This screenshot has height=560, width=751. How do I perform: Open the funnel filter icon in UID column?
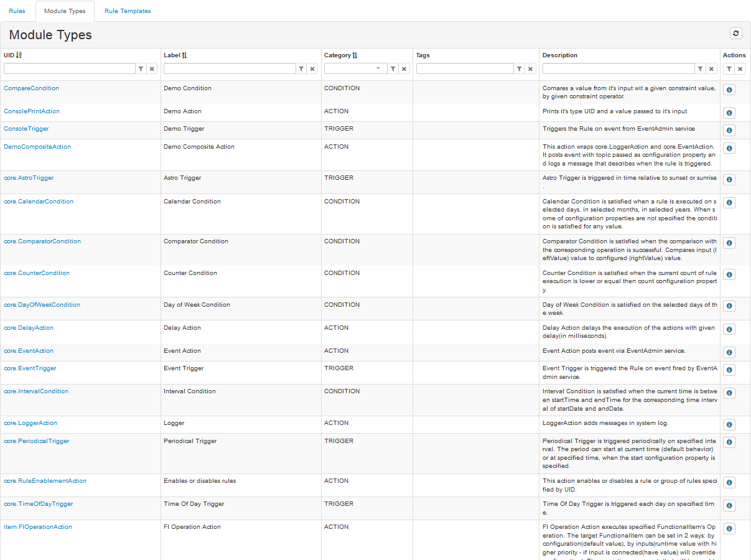141,68
